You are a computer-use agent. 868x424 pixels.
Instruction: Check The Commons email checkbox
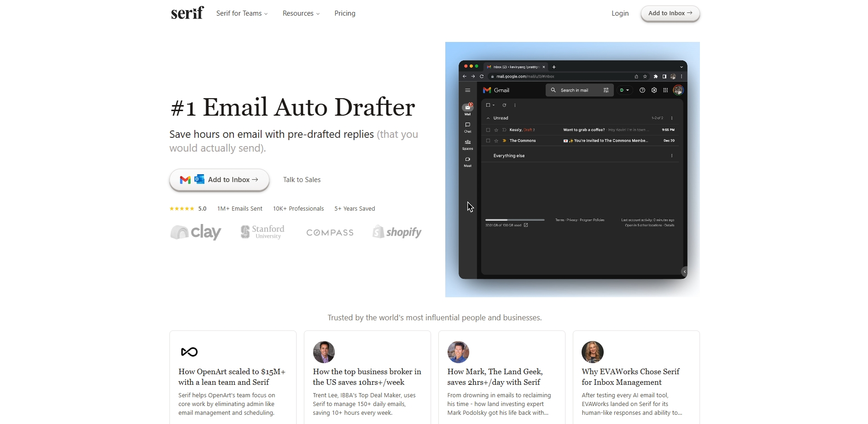click(x=488, y=141)
